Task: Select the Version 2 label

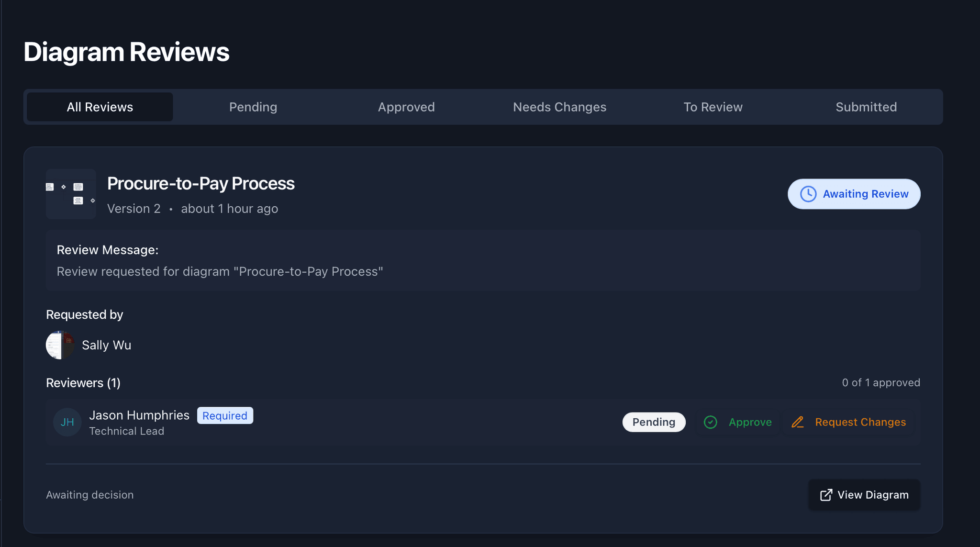Action: click(x=134, y=208)
